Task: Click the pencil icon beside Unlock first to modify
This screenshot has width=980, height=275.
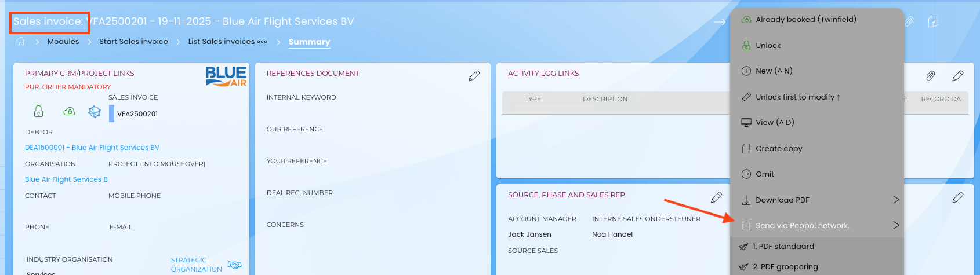Action: pos(746,97)
